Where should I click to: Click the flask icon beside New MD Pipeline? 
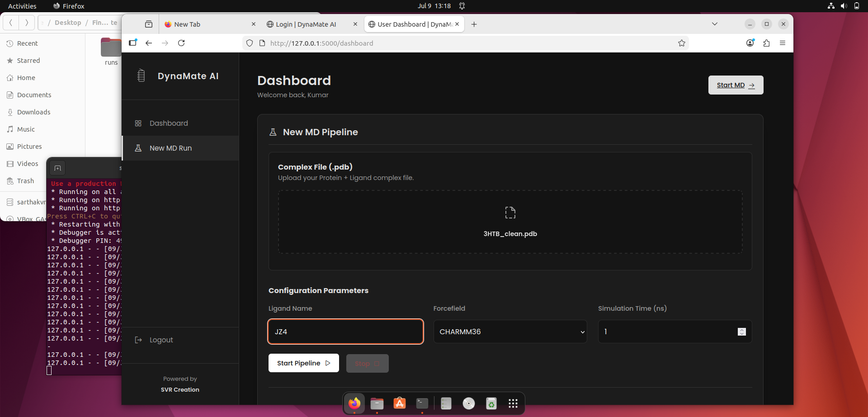(273, 132)
